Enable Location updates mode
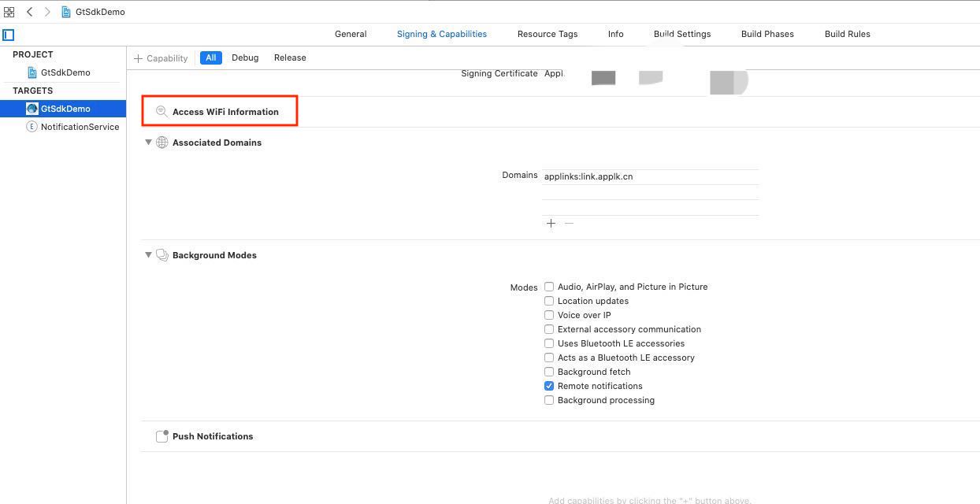 (x=549, y=301)
